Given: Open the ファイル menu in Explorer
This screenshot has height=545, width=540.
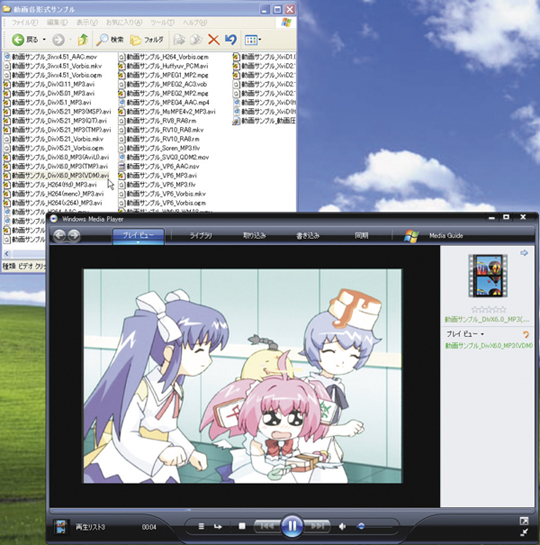Looking at the screenshot, I should (24, 23).
